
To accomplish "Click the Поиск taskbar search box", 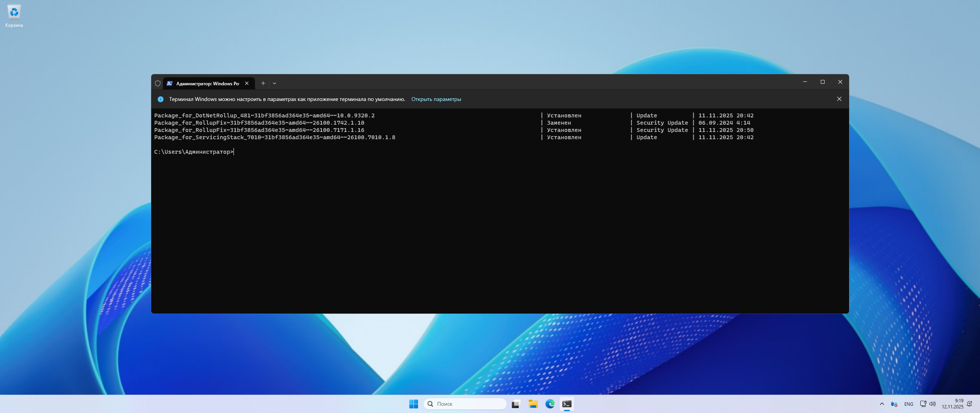I will point(465,404).
